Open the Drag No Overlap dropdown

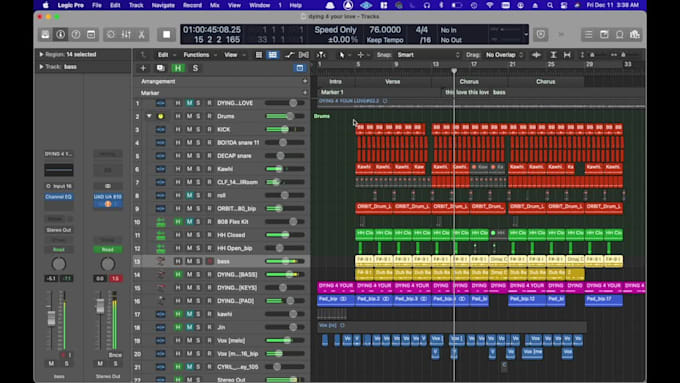(503, 55)
